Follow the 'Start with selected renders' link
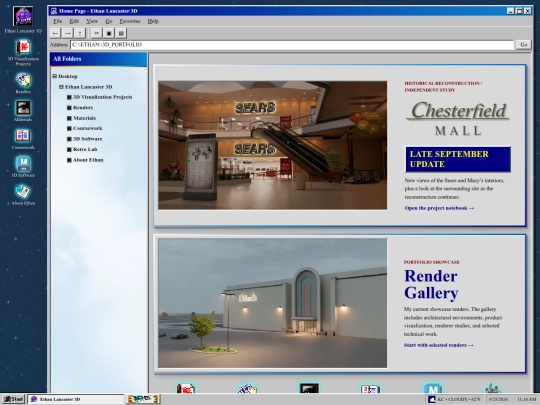The width and height of the screenshot is (540, 405). tap(438, 345)
